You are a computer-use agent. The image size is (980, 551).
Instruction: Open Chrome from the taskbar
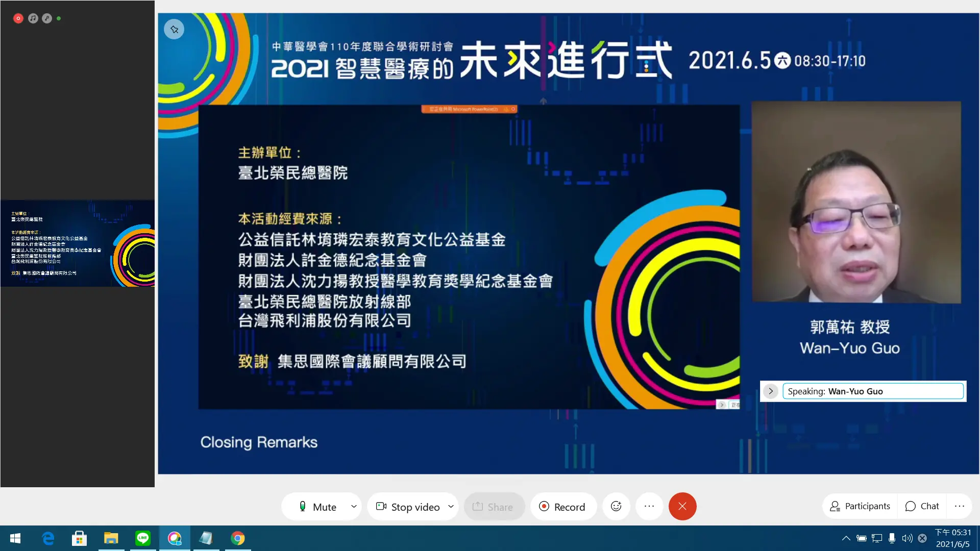tap(238, 538)
